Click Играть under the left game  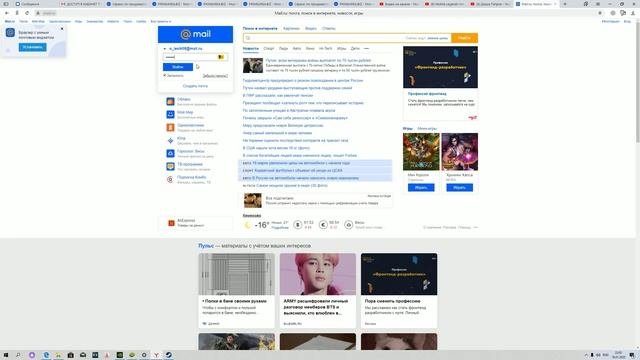tap(421, 188)
